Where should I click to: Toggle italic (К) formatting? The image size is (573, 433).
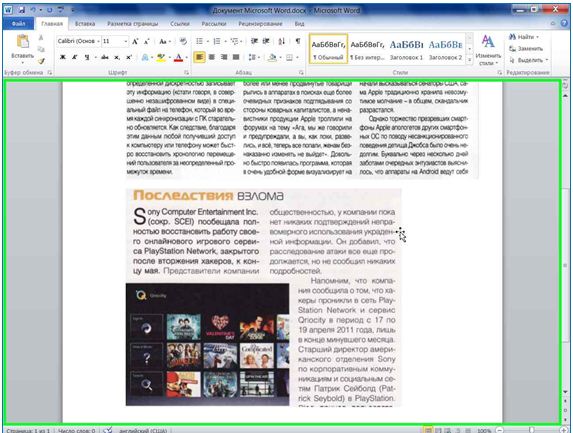coord(75,57)
